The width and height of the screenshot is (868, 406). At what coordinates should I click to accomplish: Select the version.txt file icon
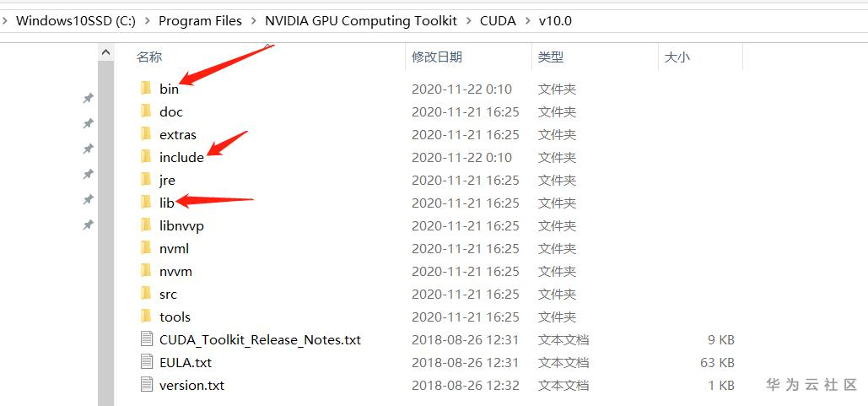coord(147,385)
